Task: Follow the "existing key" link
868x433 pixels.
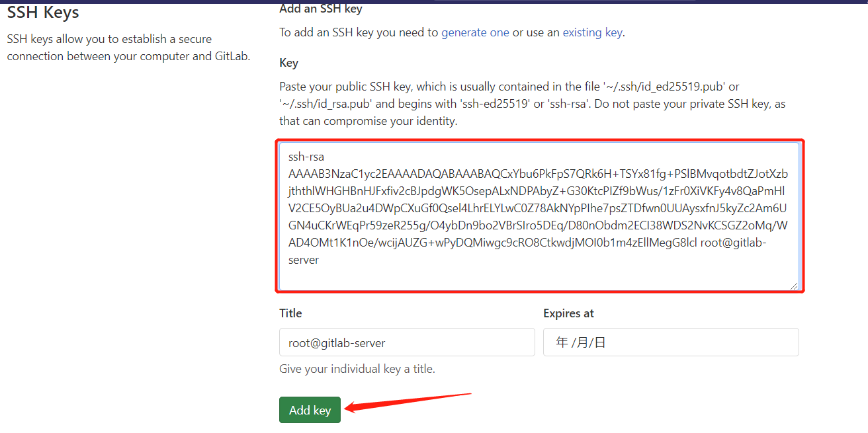Action: pyautogui.click(x=592, y=32)
